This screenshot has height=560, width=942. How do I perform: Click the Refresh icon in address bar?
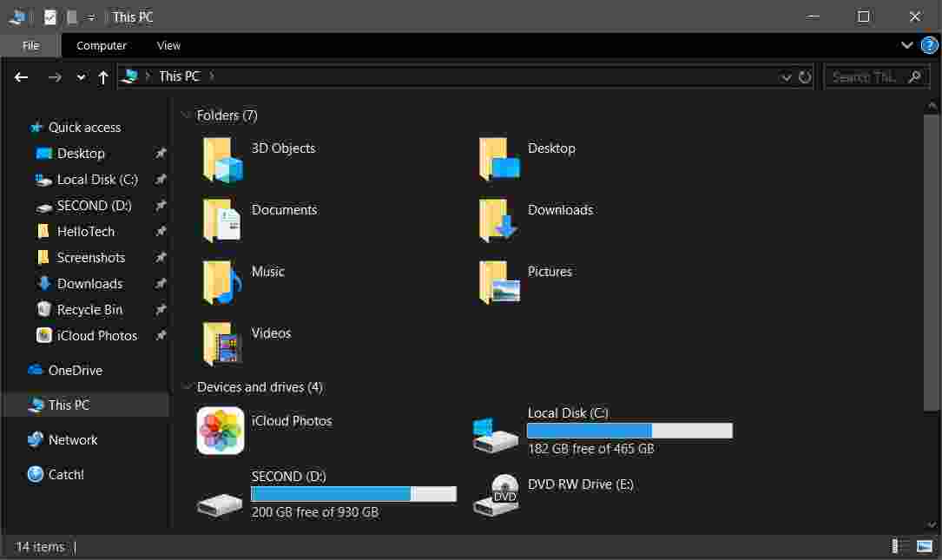[x=805, y=77]
